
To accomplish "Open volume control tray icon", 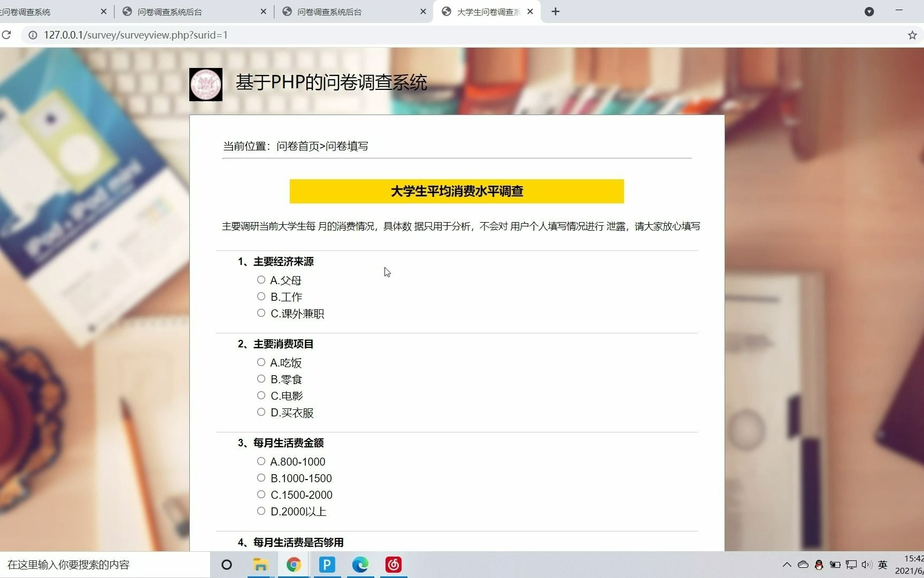I will coord(867,565).
